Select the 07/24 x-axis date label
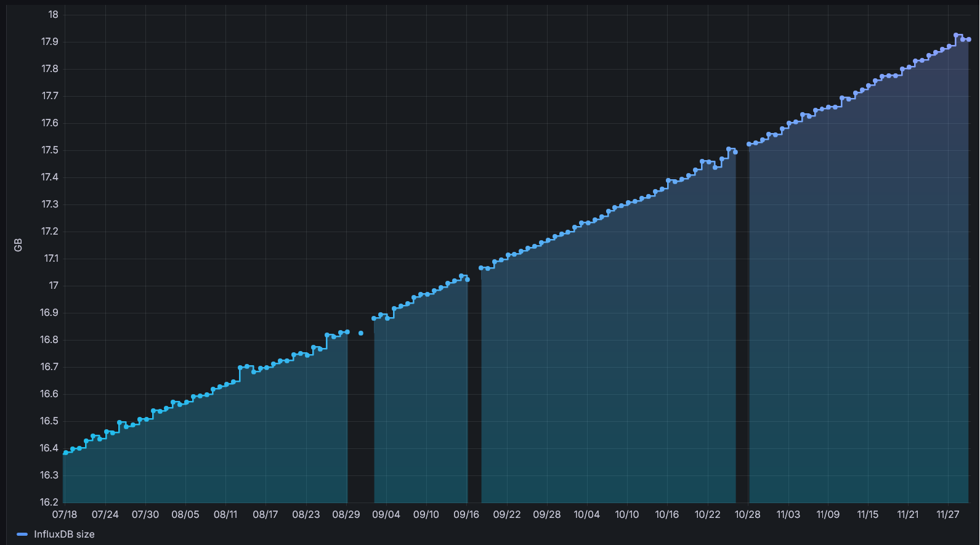 105,515
